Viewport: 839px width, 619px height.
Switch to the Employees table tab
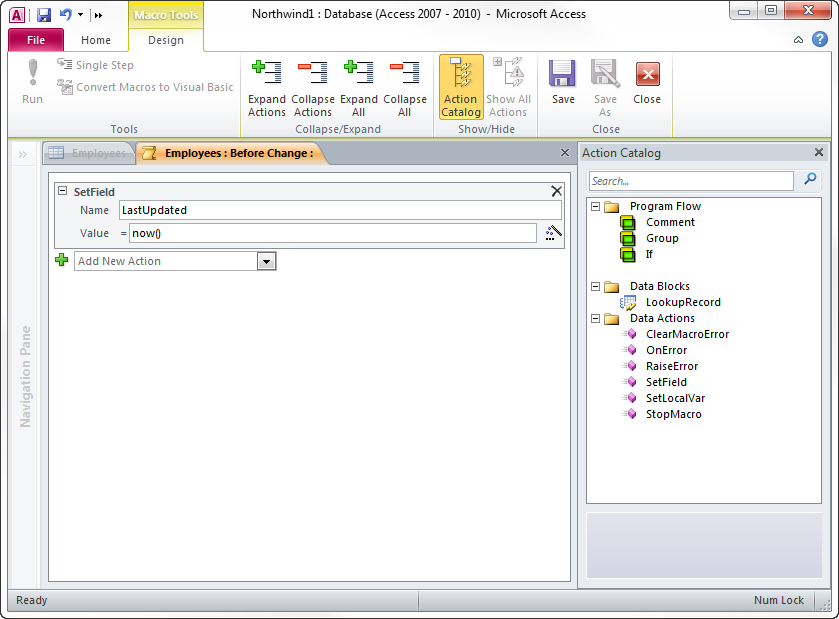point(88,153)
